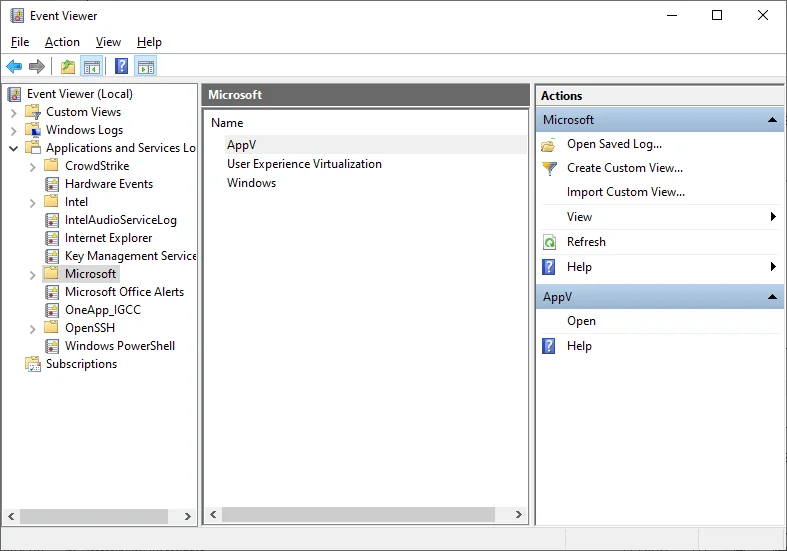Open the View menu in menu bar
The height and width of the screenshot is (551, 787).
click(108, 42)
